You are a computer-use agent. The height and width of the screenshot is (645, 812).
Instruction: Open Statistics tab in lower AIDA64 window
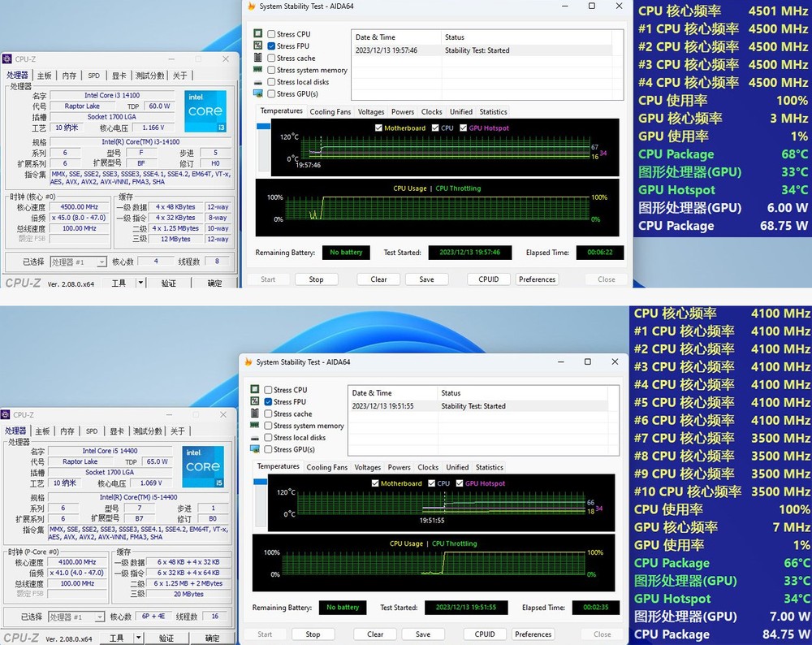[x=490, y=467]
